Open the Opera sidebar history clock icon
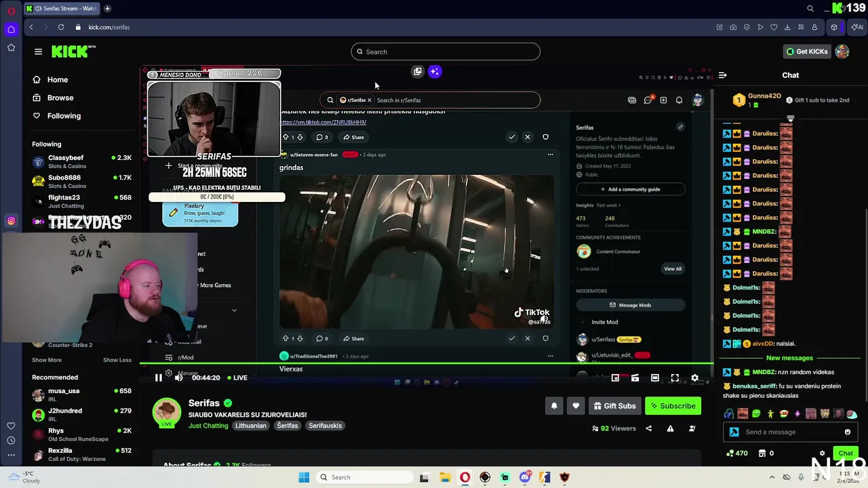This screenshot has height=488, width=868. coord(11,441)
